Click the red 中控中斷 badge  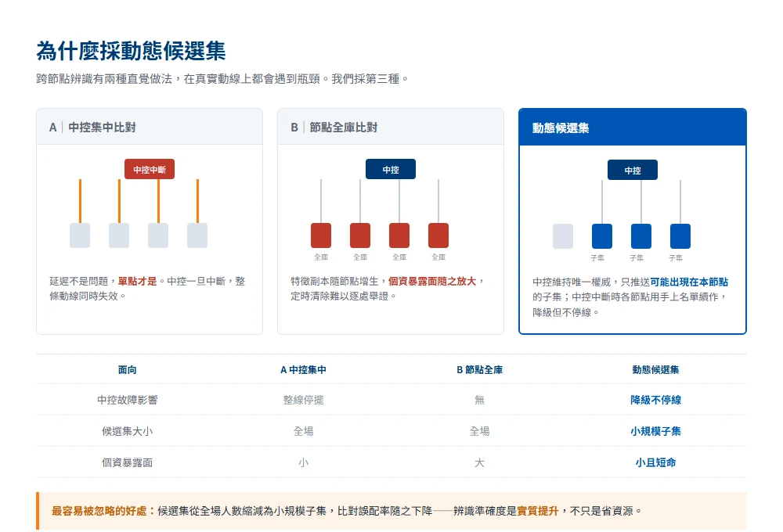(150, 170)
